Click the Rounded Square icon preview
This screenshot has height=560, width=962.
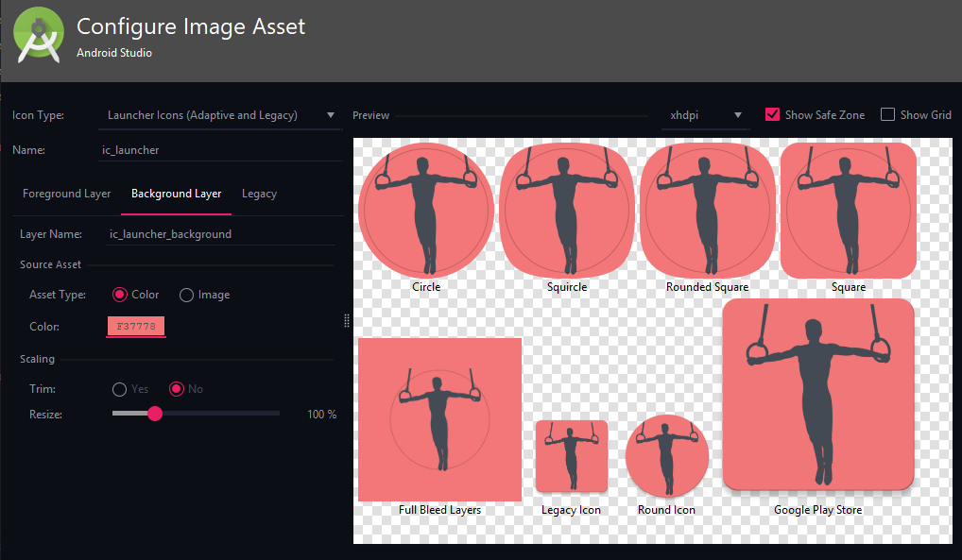[708, 210]
